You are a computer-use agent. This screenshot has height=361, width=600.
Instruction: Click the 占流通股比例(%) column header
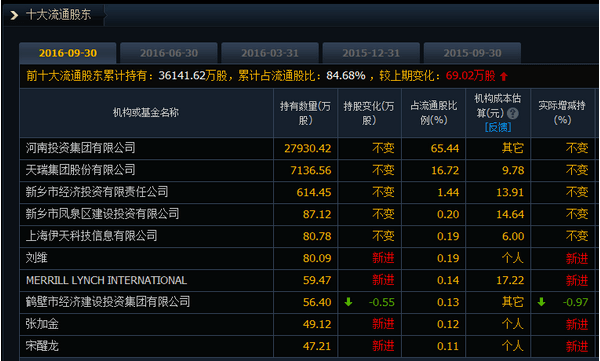(434, 113)
